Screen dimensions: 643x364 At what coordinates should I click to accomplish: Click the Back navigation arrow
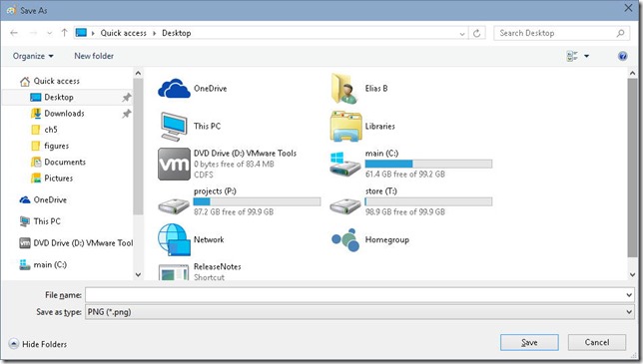14,33
